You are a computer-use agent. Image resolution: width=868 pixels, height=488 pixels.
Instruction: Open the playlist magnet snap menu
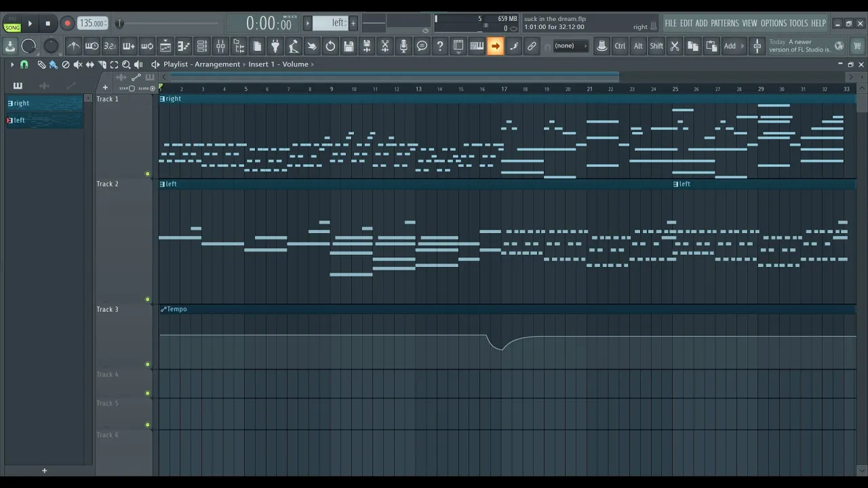point(24,64)
